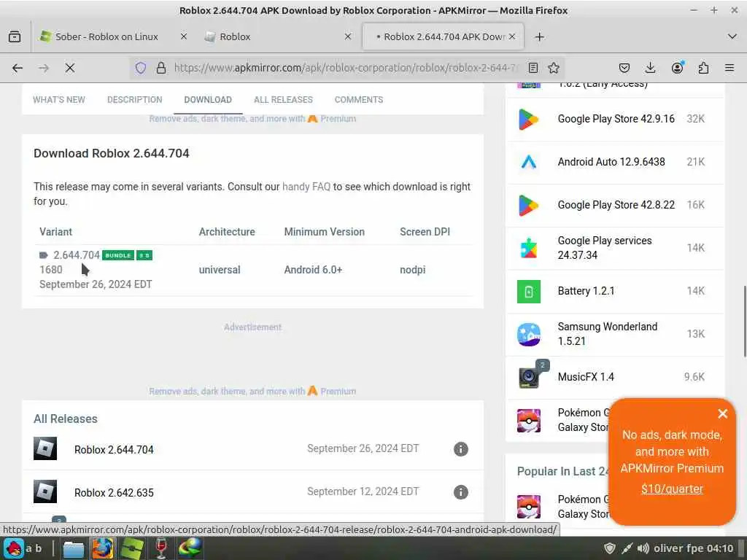Click Premium link above download box
The height and width of the screenshot is (560, 747).
click(338, 119)
